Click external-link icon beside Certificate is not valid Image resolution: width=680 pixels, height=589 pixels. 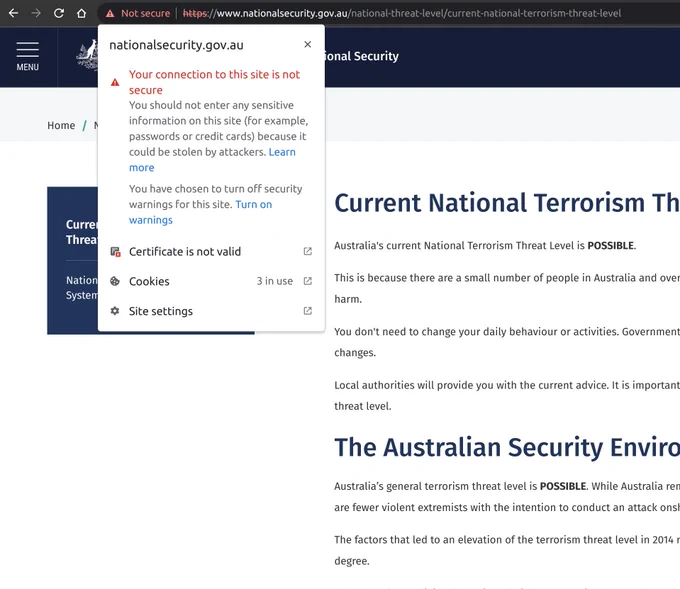(307, 252)
